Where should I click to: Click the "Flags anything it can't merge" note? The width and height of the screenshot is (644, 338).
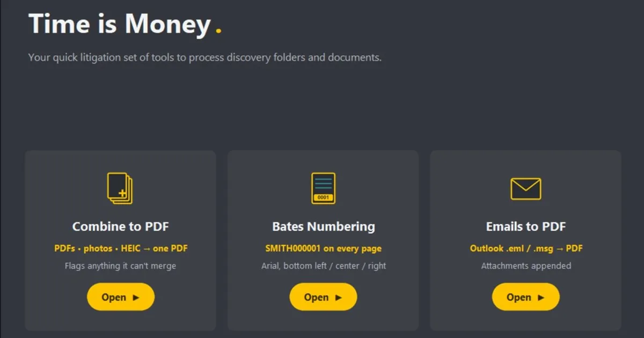pyautogui.click(x=120, y=266)
